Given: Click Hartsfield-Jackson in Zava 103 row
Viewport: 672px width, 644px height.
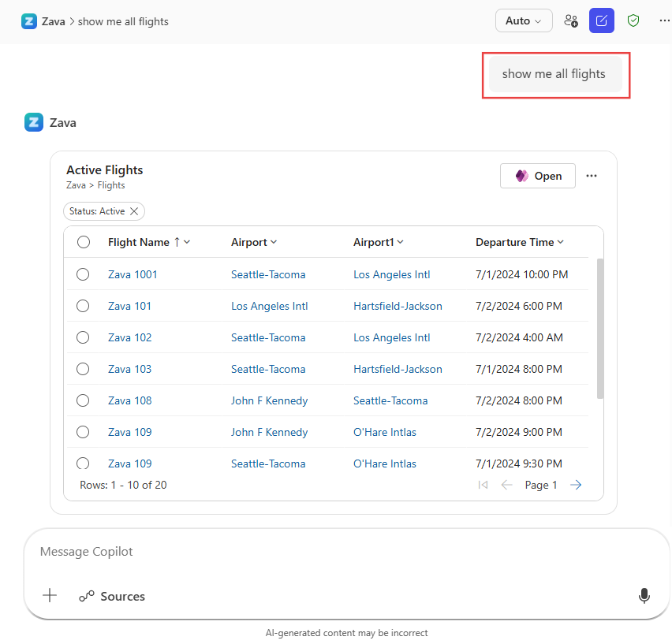Looking at the screenshot, I should click(398, 369).
